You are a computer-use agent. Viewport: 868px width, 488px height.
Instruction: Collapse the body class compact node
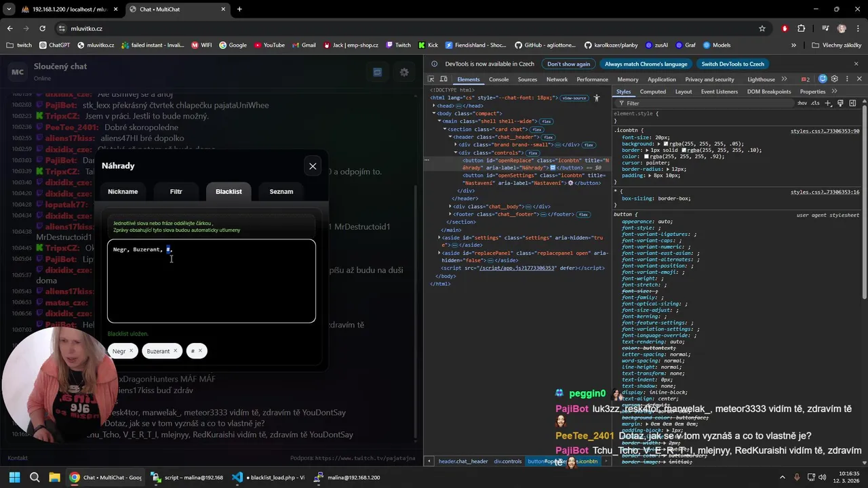pos(433,113)
